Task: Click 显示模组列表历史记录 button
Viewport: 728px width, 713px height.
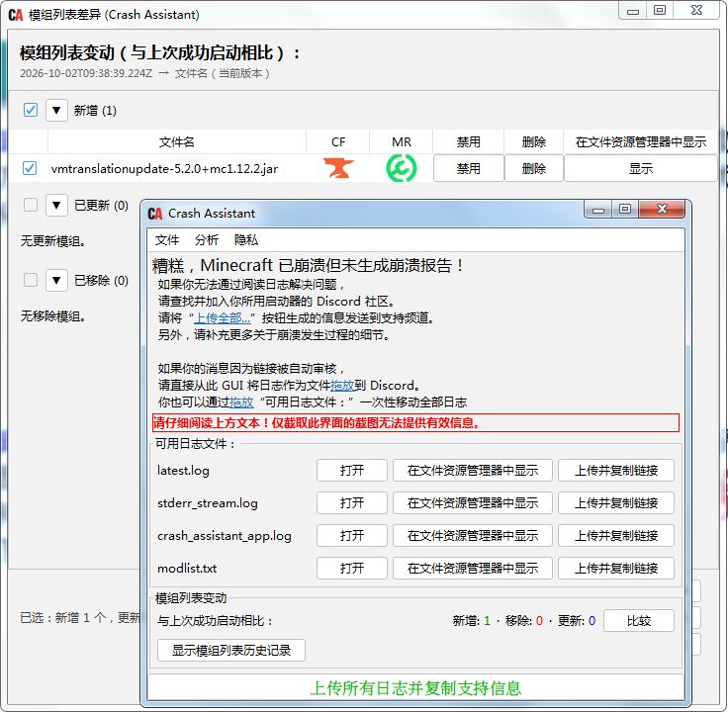Action: coord(231,650)
